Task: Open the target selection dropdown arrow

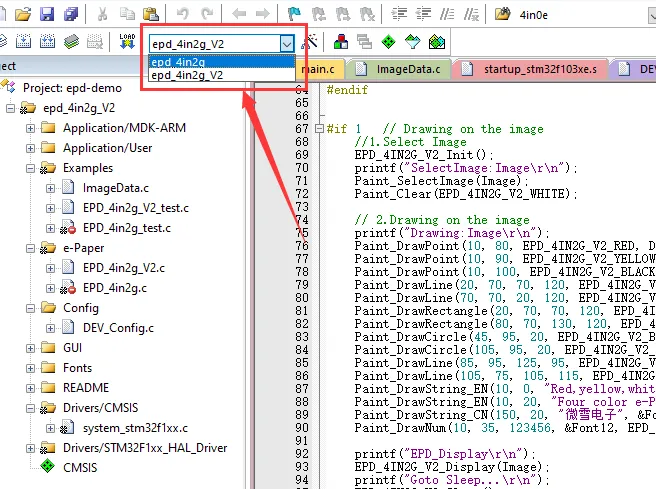Action: tap(287, 44)
